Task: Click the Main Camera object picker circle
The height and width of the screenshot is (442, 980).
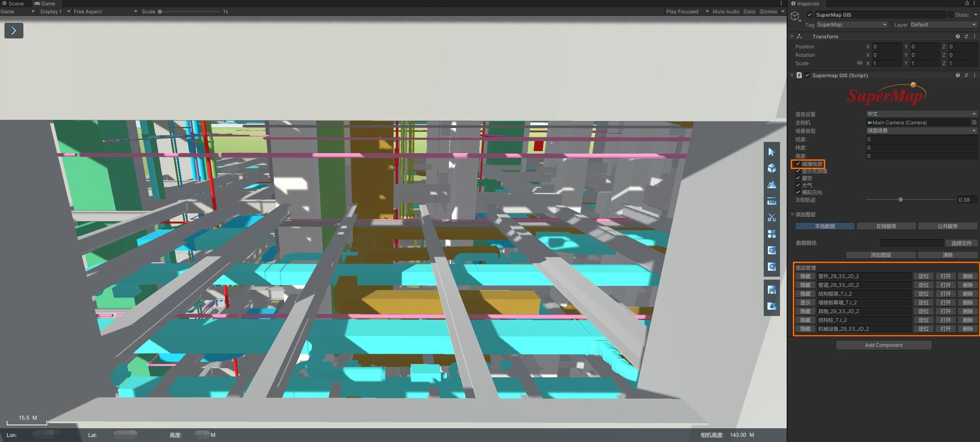Action: pyautogui.click(x=974, y=123)
